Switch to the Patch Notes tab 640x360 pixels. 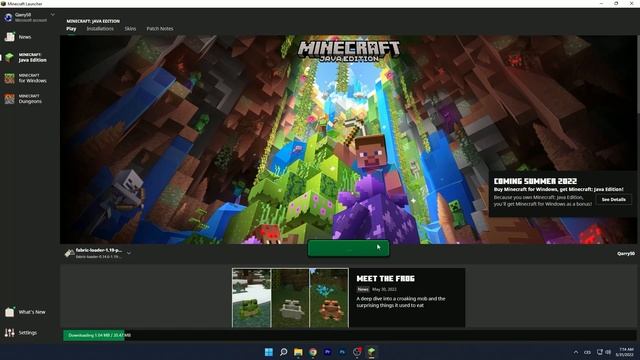160,29
